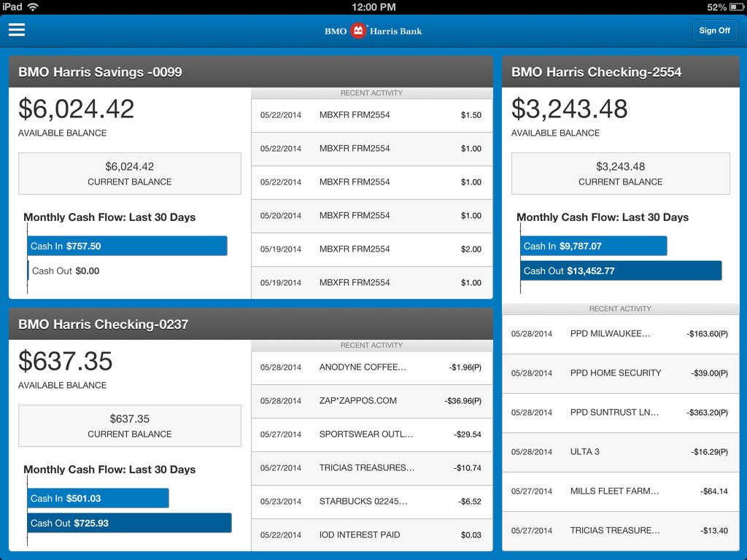This screenshot has height=560, width=747.
Task: Tap Monthly Cash Flow title in Savings -0099
Action: point(109,217)
